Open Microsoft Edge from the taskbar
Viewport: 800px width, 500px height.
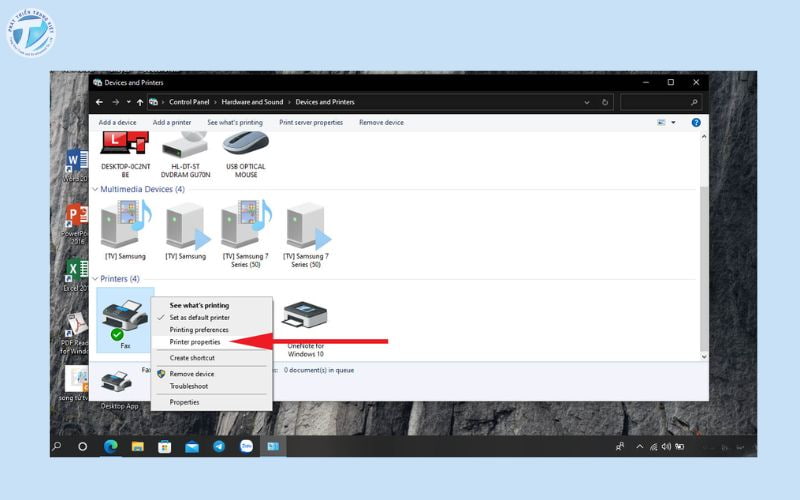(x=110, y=446)
